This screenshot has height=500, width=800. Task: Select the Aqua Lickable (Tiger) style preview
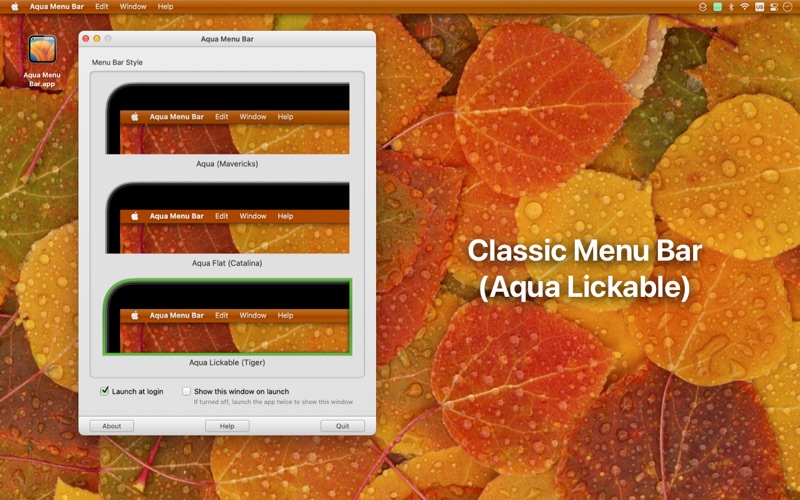click(x=228, y=317)
